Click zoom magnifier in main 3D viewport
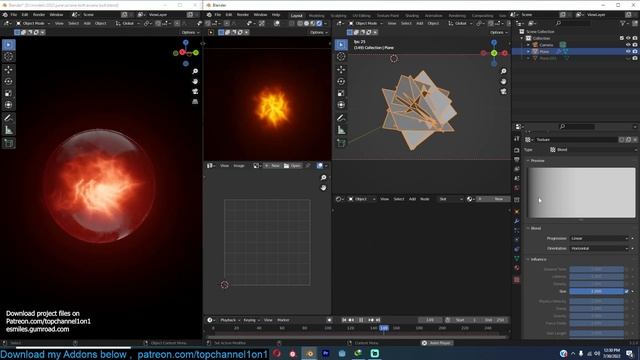Image resolution: width=640 pixels, height=360 pixels. point(504,71)
